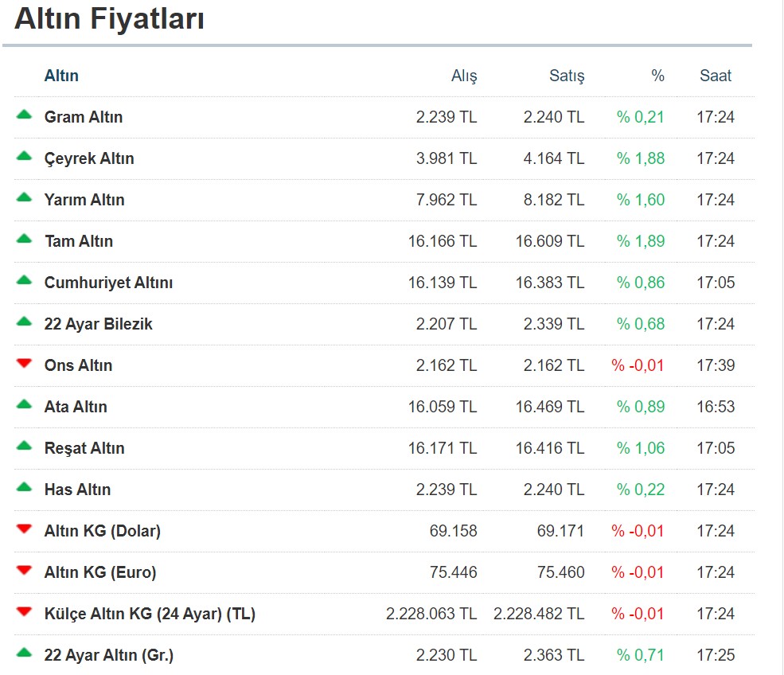Toggle the arrow for 22 Ayar Bilezik
This screenshot has width=784, height=675.
click(24, 323)
